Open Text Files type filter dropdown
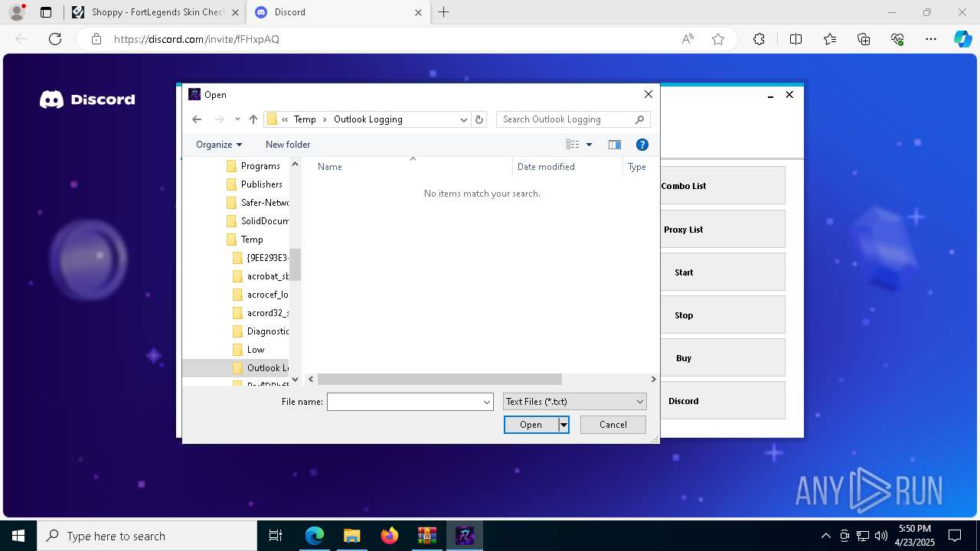This screenshot has height=551, width=980. [x=575, y=402]
